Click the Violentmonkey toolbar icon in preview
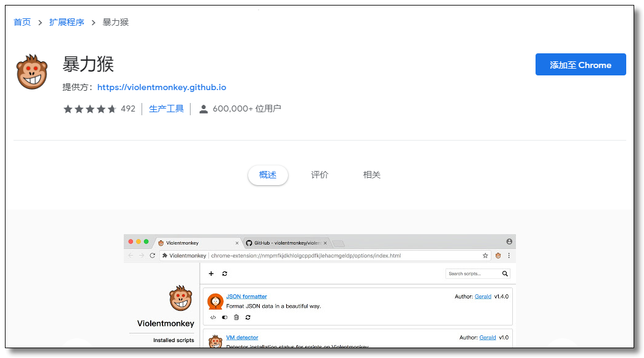 click(498, 256)
